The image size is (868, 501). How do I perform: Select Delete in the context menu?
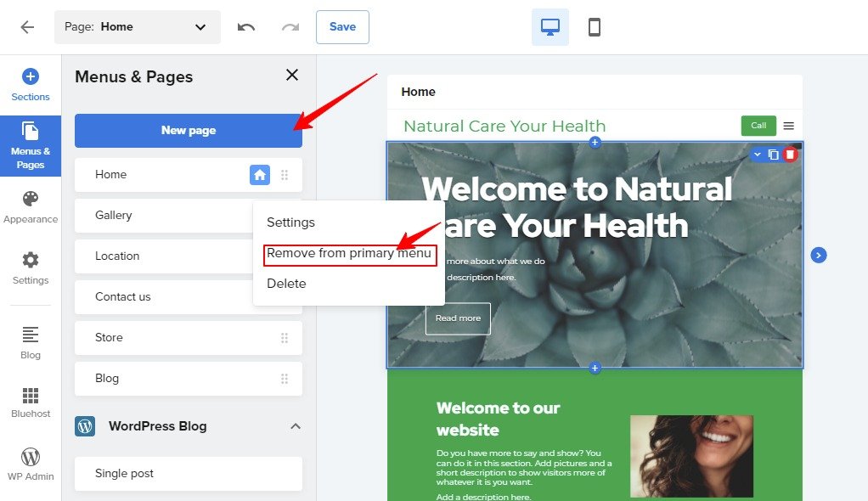pos(286,284)
